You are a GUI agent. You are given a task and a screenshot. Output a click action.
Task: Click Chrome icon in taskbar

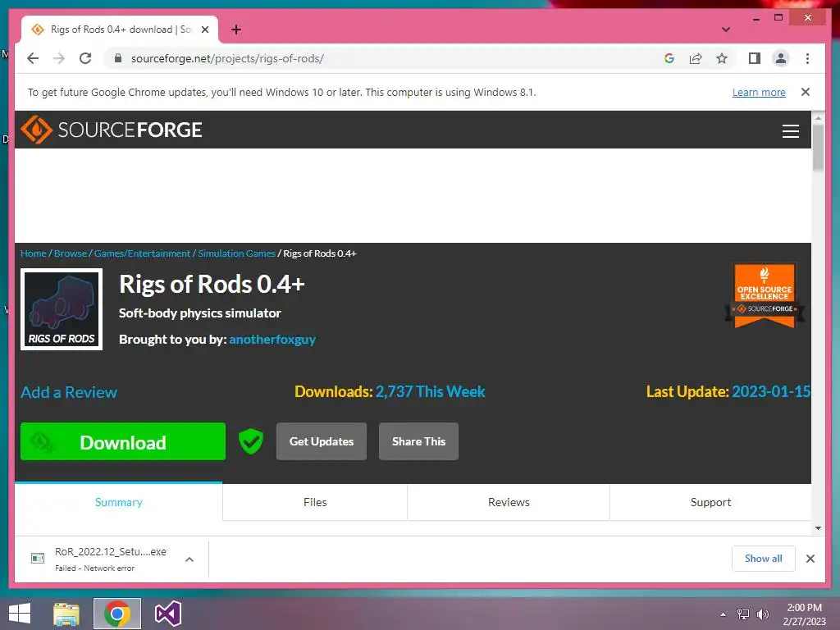[116, 614]
